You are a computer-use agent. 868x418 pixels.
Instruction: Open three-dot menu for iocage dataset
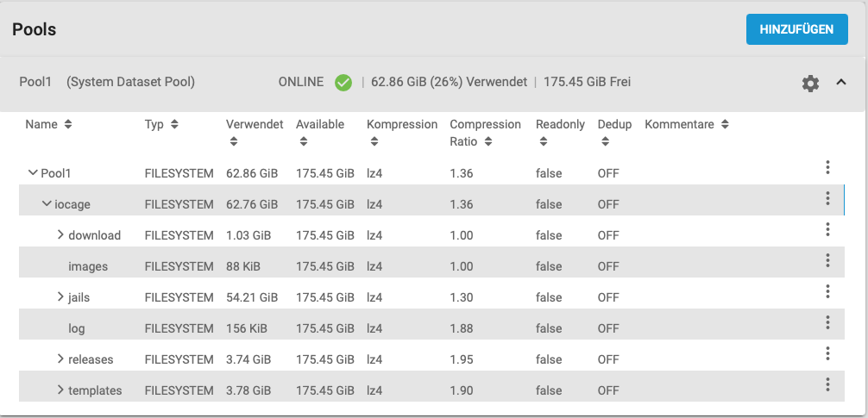pos(827,198)
